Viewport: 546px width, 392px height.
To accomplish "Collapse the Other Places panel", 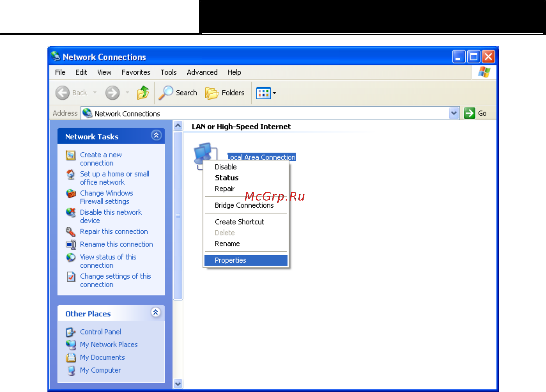I will click(155, 312).
